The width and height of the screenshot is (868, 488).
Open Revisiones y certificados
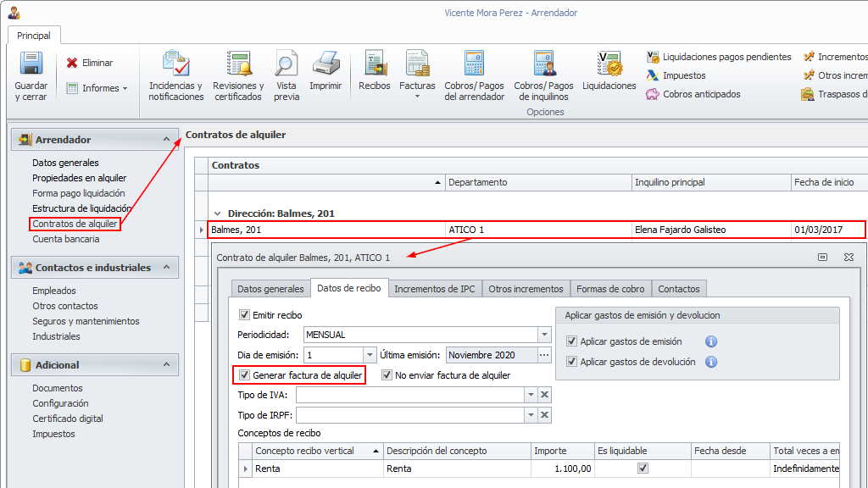click(x=239, y=76)
